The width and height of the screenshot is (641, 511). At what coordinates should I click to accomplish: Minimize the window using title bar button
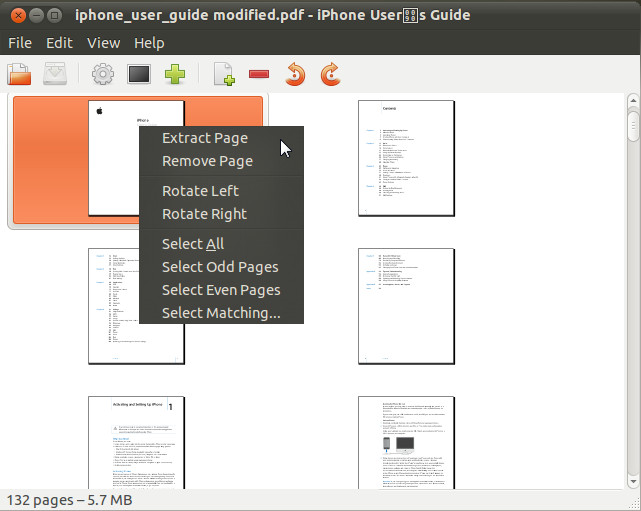[36, 16]
